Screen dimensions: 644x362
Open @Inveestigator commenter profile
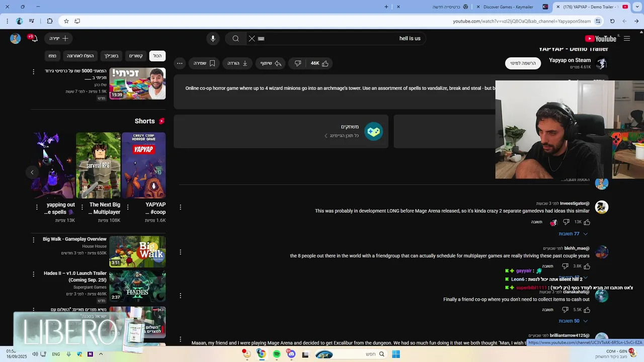pos(575,204)
